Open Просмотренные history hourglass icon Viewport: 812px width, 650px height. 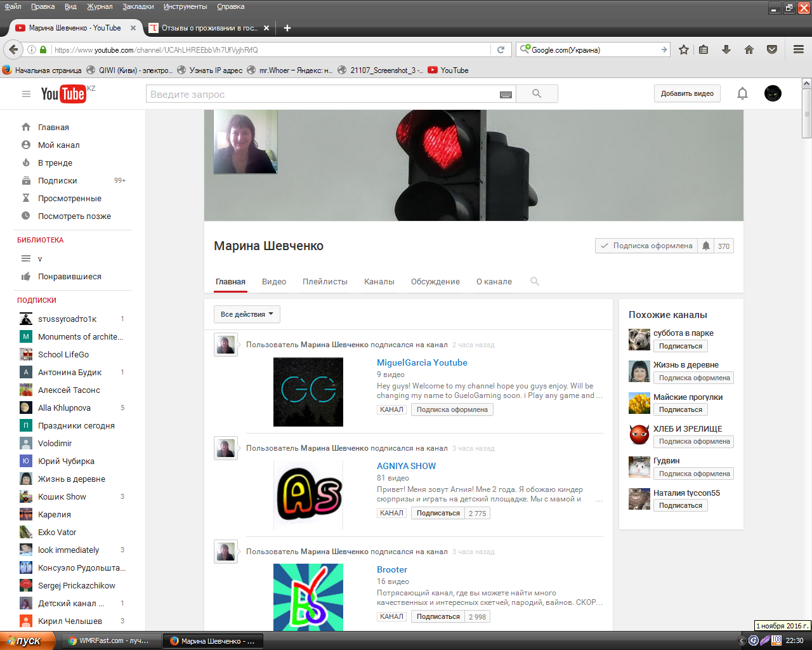point(26,198)
